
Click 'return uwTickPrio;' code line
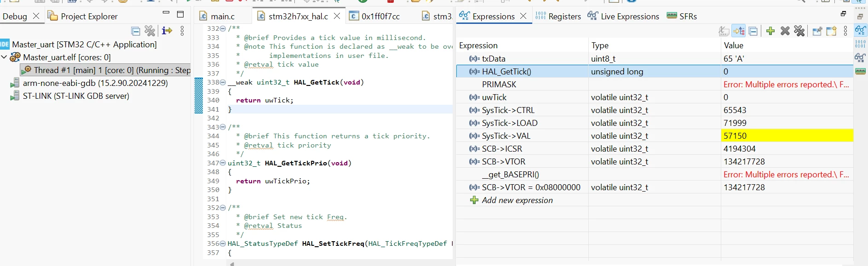(273, 181)
